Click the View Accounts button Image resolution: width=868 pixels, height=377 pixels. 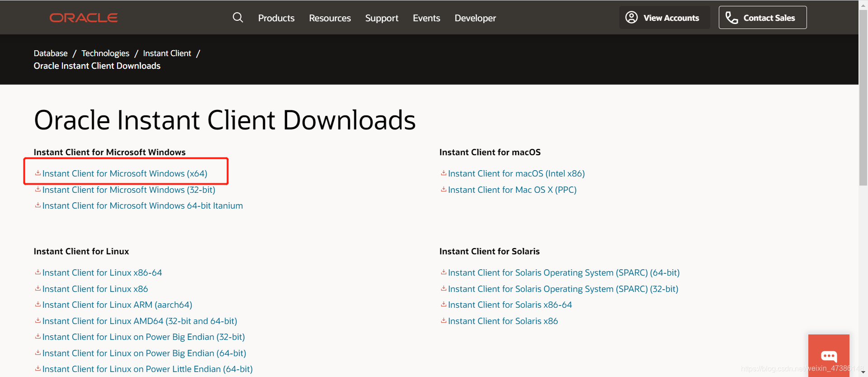[x=665, y=18]
